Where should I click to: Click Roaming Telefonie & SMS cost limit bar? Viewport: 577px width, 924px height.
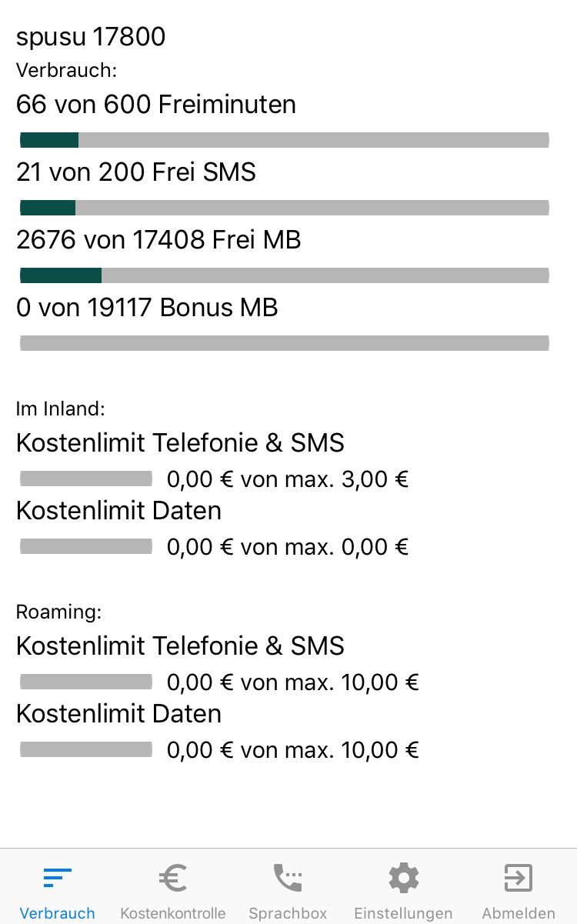coord(86,682)
